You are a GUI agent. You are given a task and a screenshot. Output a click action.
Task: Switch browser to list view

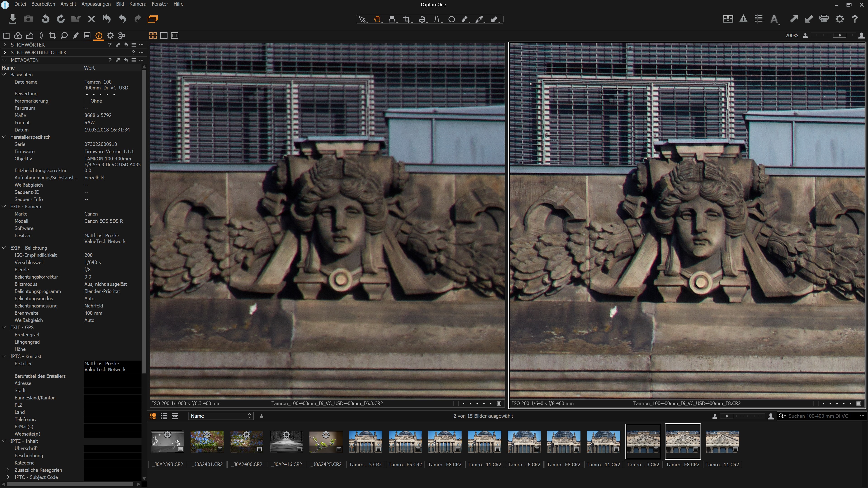164,416
